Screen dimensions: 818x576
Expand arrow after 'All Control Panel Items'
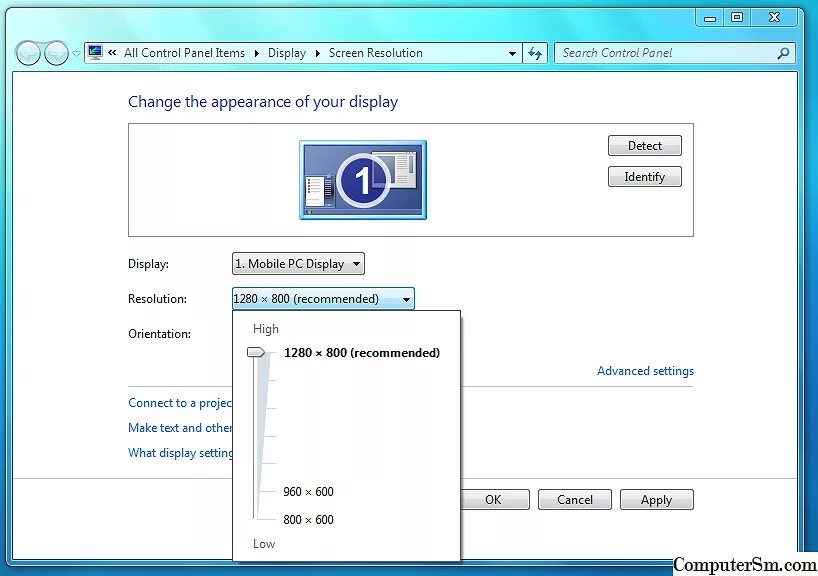pos(257,53)
